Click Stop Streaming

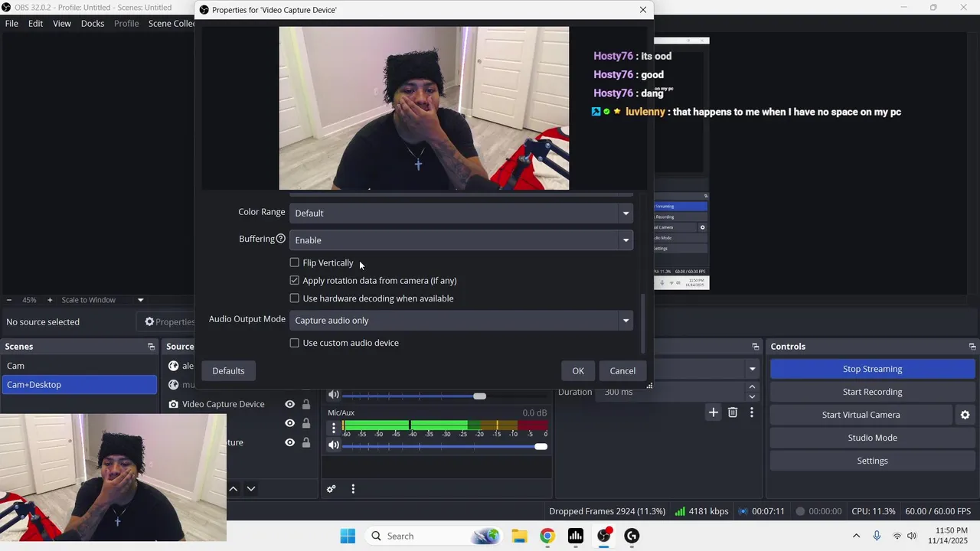click(872, 369)
